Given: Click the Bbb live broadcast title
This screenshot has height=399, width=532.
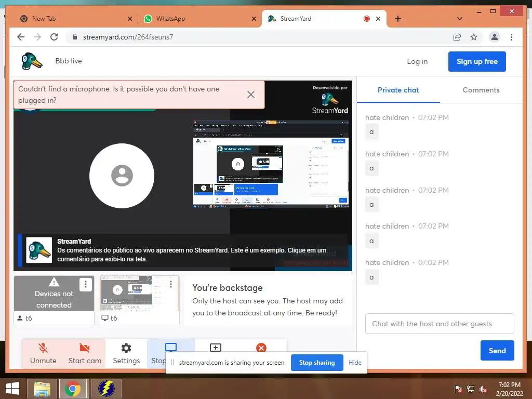Looking at the screenshot, I should tap(69, 61).
